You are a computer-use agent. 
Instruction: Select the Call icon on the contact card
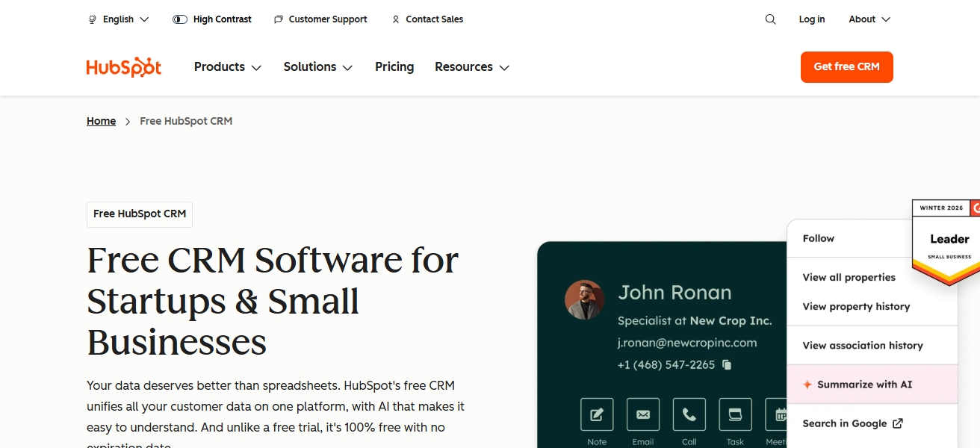pos(689,414)
